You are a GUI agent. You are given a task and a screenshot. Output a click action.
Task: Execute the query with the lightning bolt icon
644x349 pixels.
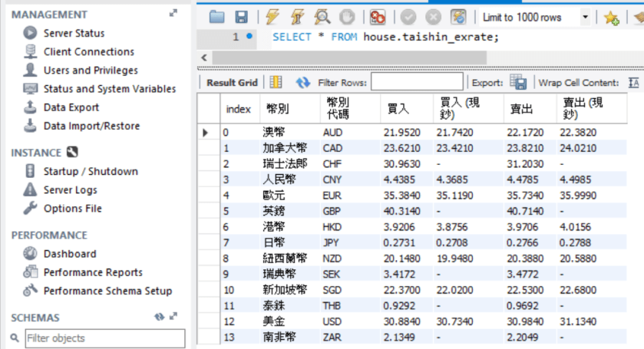click(272, 17)
